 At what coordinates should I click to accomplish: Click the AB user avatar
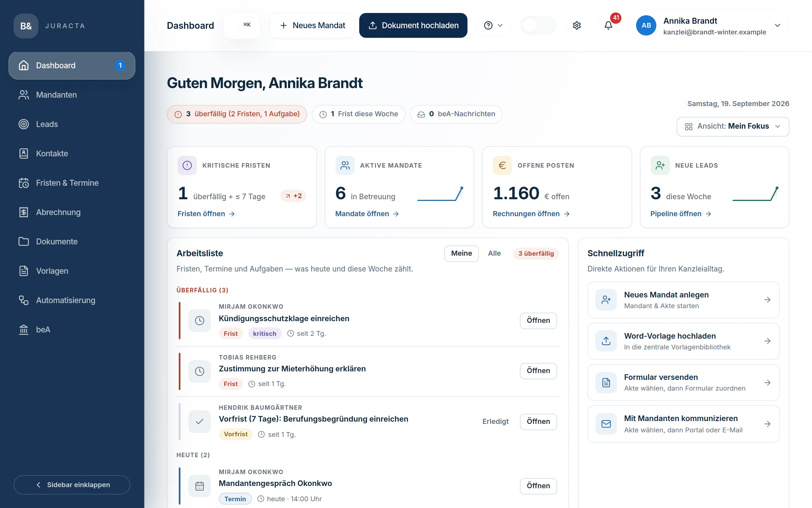tap(646, 25)
